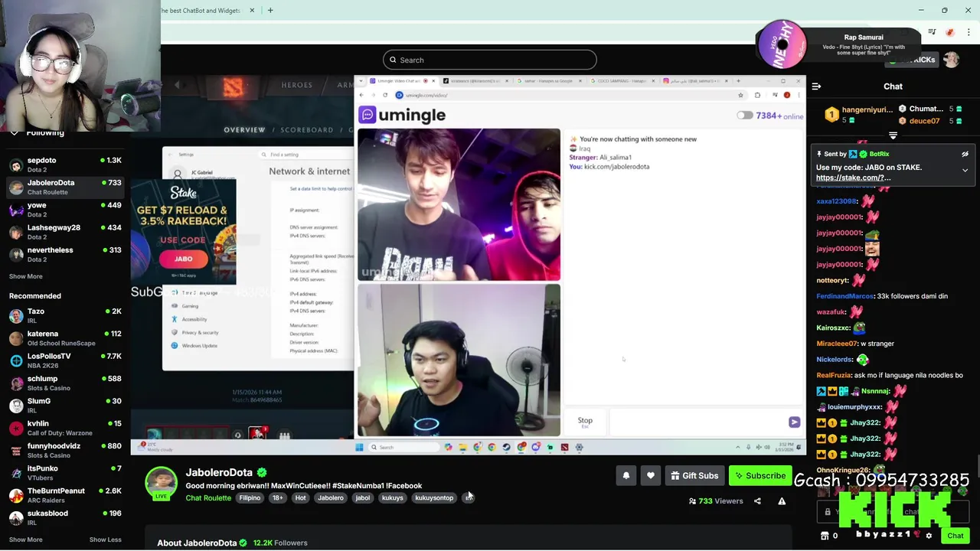Click HEROES menu in Dota client
This screenshot has width=980, height=551.
point(296,85)
